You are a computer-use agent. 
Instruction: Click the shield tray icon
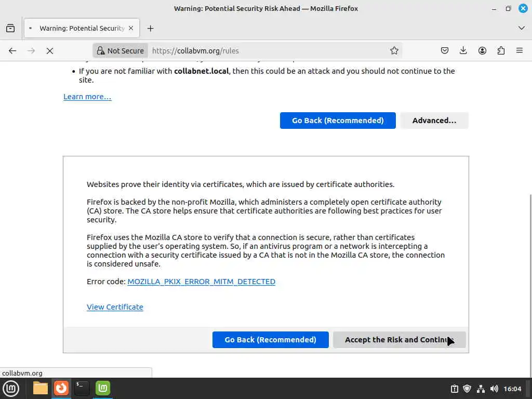click(x=467, y=389)
